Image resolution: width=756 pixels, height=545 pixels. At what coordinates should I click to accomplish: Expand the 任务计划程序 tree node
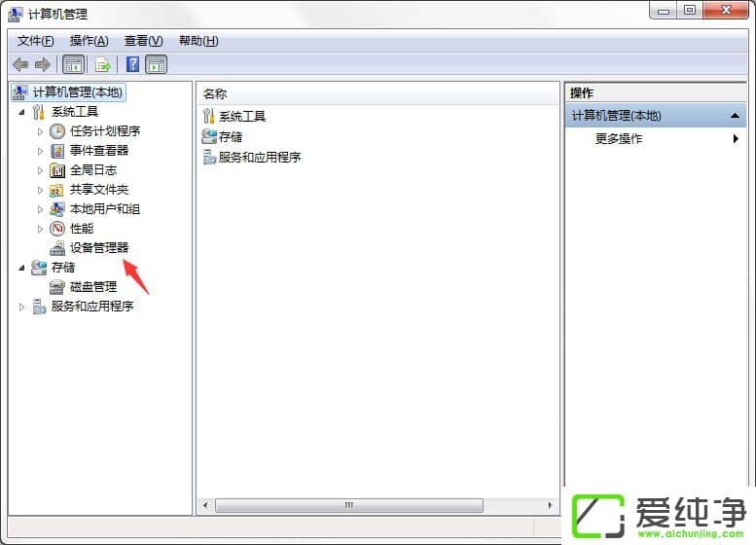pyautogui.click(x=41, y=131)
